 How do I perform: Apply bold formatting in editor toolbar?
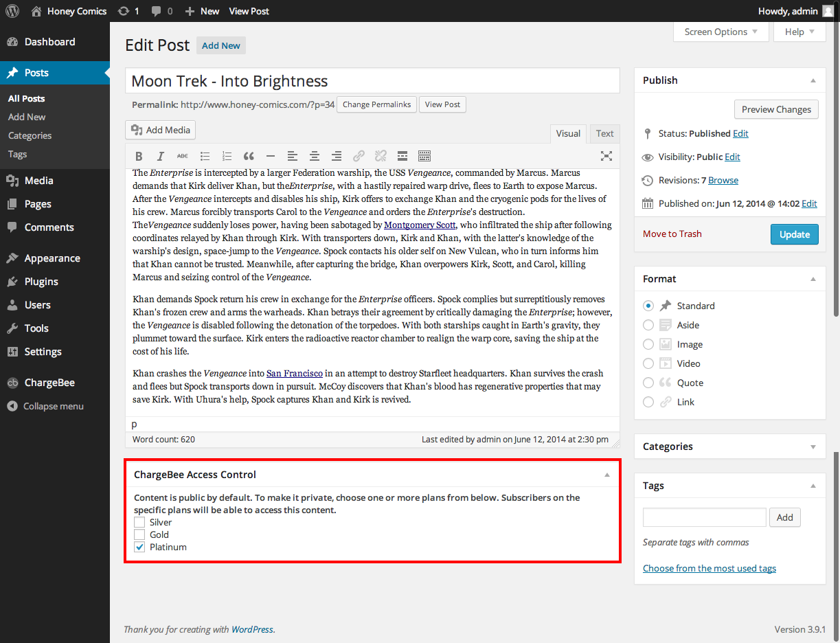pyautogui.click(x=139, y=156)
